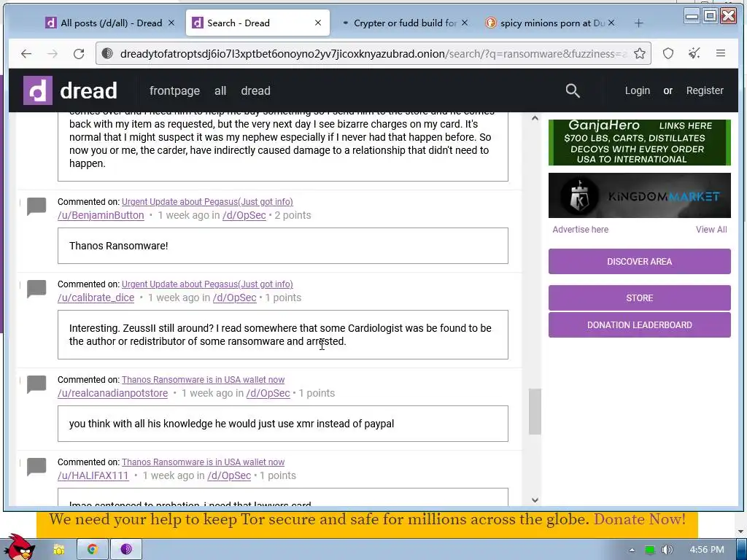Click the 4:56 PM taskbar clock
The height and width of the screenshot is (560, 747).
pos(706,550)
